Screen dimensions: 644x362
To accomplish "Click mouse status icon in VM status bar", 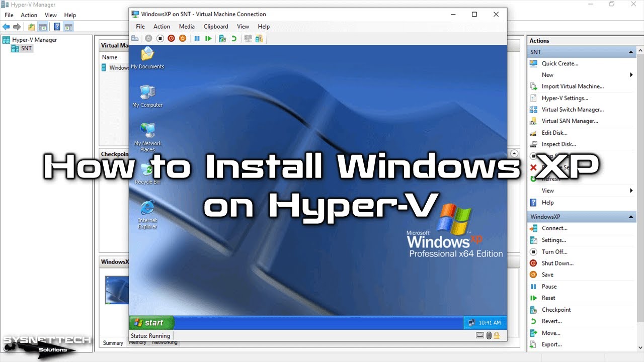I will [x=489, y=335].
